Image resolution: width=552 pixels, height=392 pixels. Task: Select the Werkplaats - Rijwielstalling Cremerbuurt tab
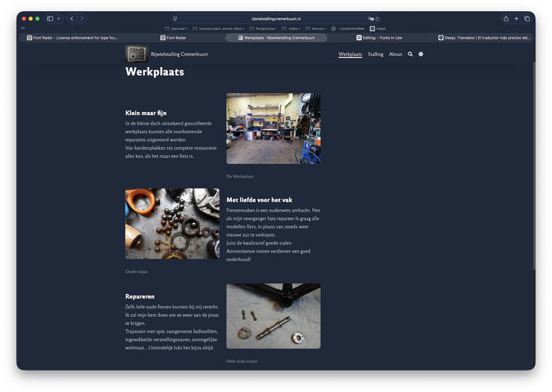(276, 38)
